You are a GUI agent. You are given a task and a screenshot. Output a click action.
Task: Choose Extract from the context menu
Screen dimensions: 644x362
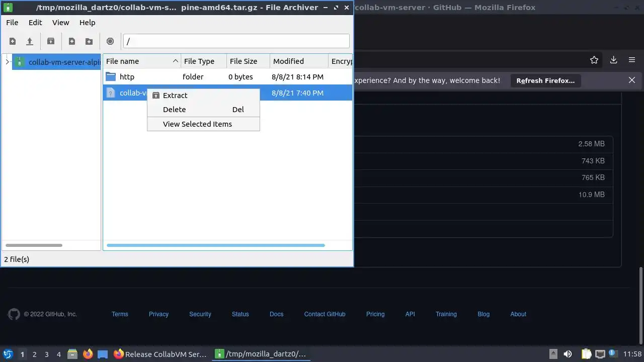[x=203, y=96]
